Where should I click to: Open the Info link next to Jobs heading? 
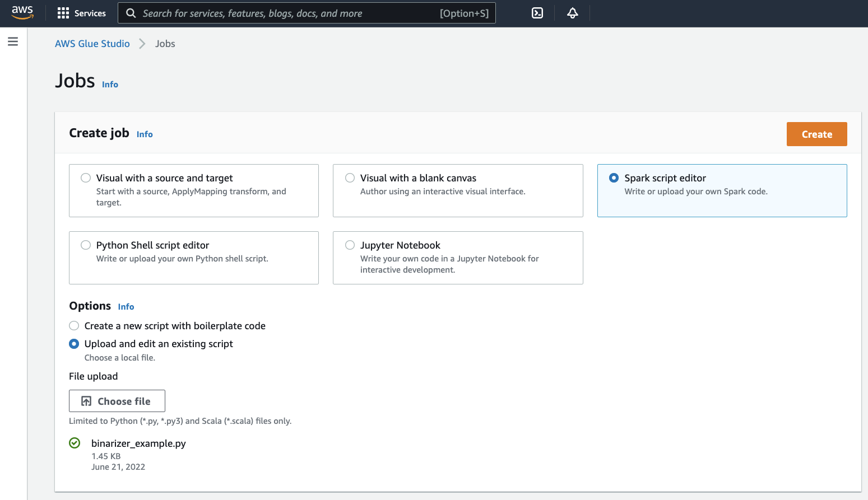(x=110, y=84)
